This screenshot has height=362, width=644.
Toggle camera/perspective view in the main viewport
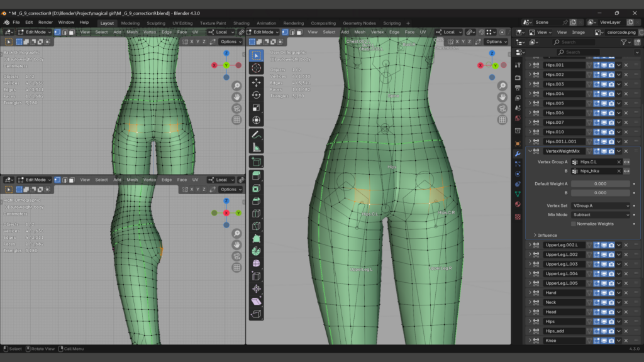tap(502, 108)
